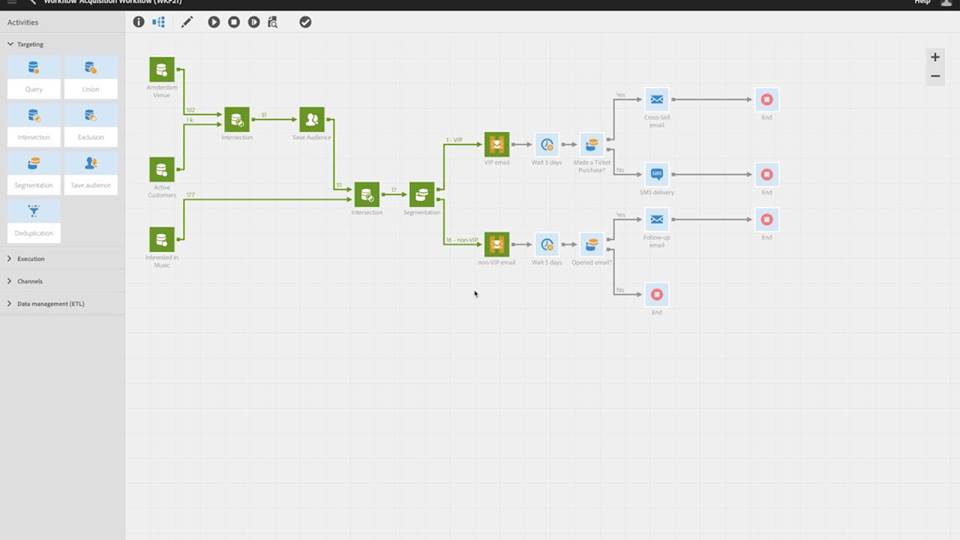Stop the workflow with the stop button
Screen dimensions: 960x540
234,22
